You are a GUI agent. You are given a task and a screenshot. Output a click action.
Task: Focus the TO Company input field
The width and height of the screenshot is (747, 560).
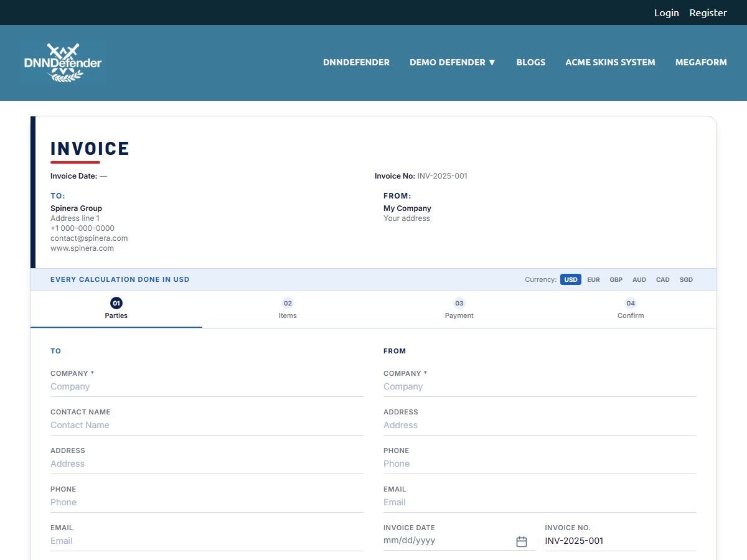coord(207,387)
